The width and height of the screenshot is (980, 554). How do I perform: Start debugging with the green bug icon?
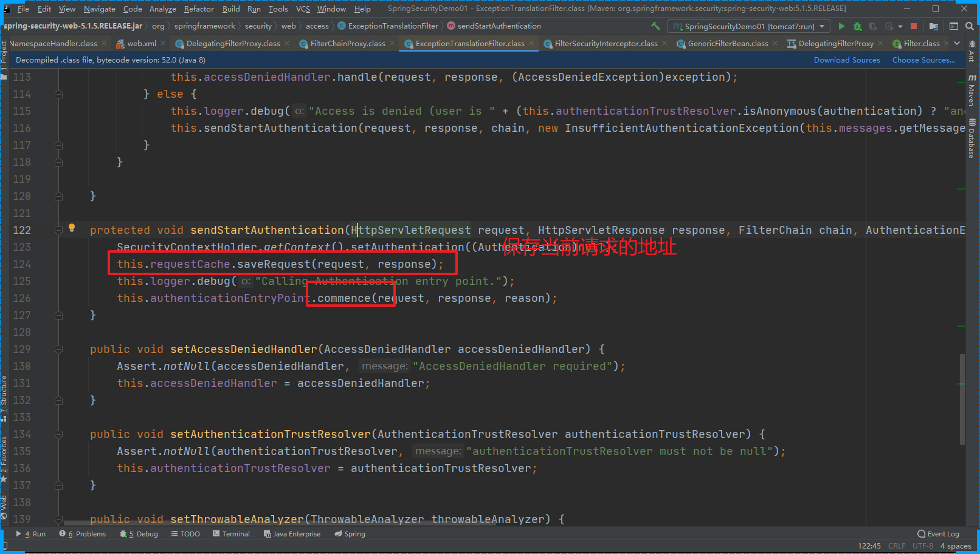857,26
